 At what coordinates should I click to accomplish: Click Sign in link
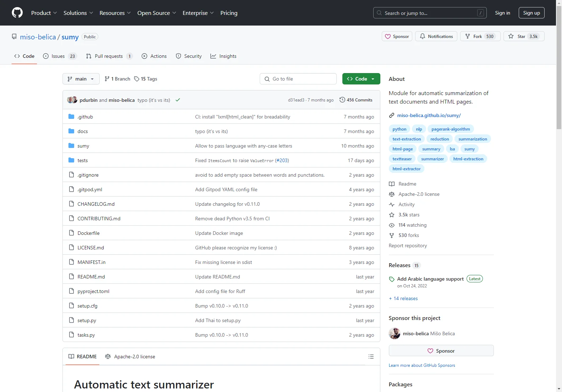pyautogui.click(x=502, y=13)
